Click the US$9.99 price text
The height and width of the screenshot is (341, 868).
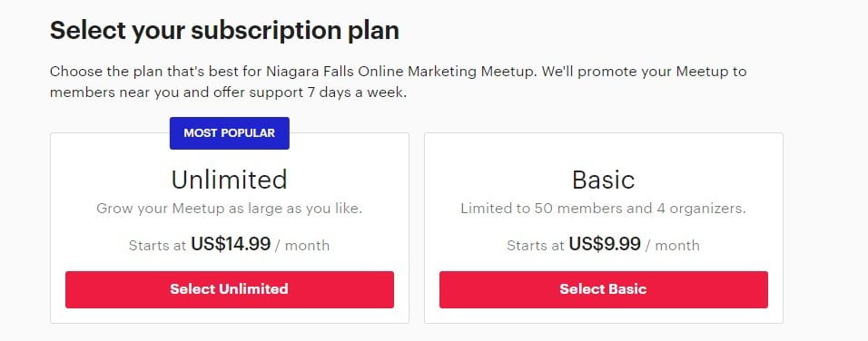click(605, 244)
